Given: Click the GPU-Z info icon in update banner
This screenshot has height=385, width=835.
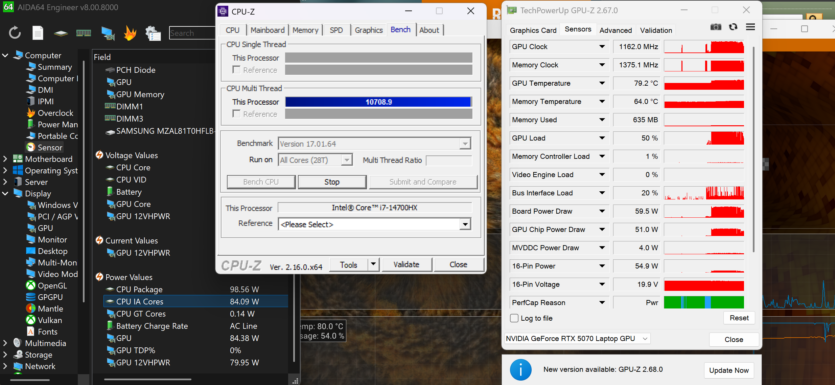Looking at the screenshot, I should [520, 370].
